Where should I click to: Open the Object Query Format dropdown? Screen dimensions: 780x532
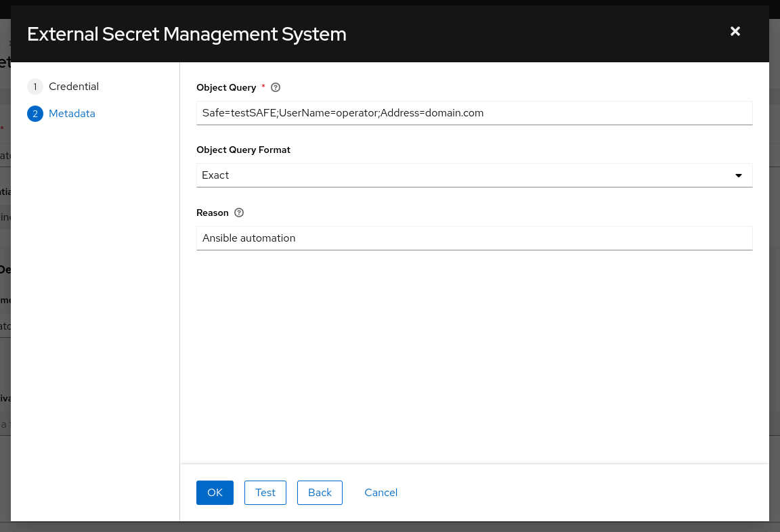pyautogui.click(x=474, y=175)
